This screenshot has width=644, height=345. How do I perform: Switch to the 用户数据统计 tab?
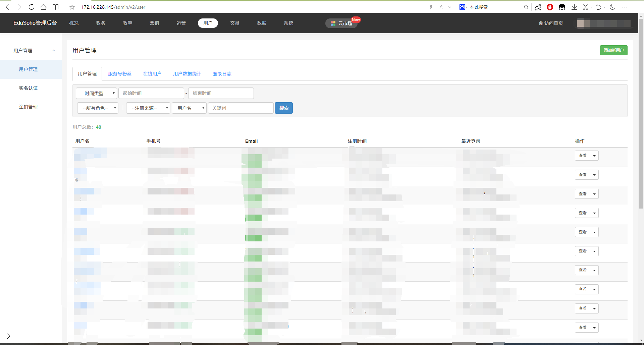pos(187,74)
